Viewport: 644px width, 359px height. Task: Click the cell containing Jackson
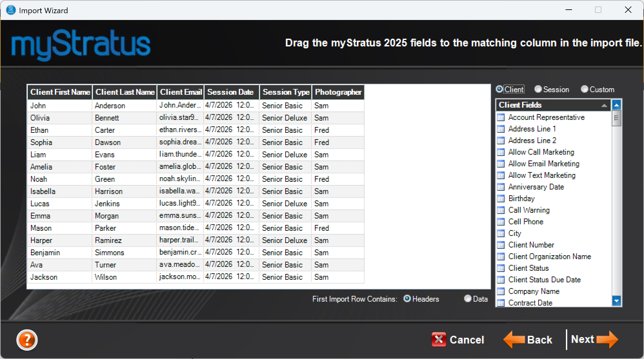pyautogui.click(x=60, y=277)
